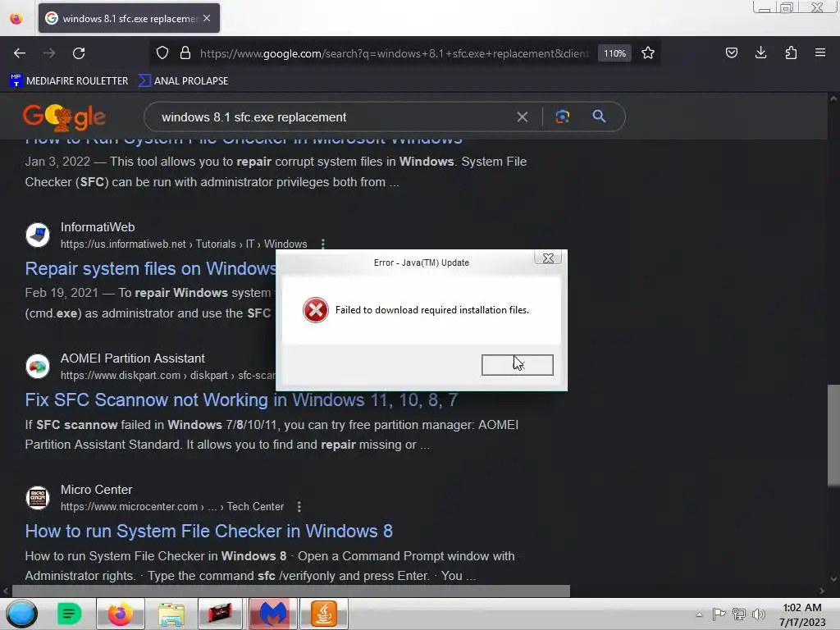
Task: Open the second bookmark on the bookmarks bar
Action: click(183, 81)
